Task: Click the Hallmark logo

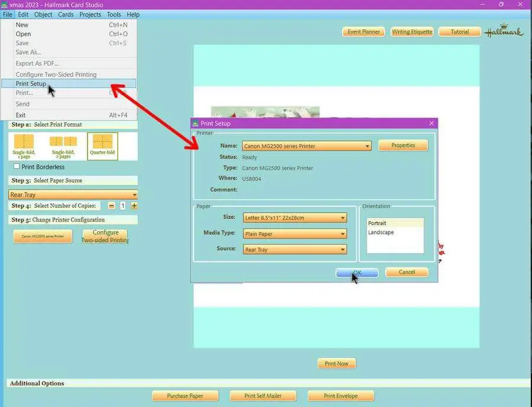Action: (x=504, y=31)
